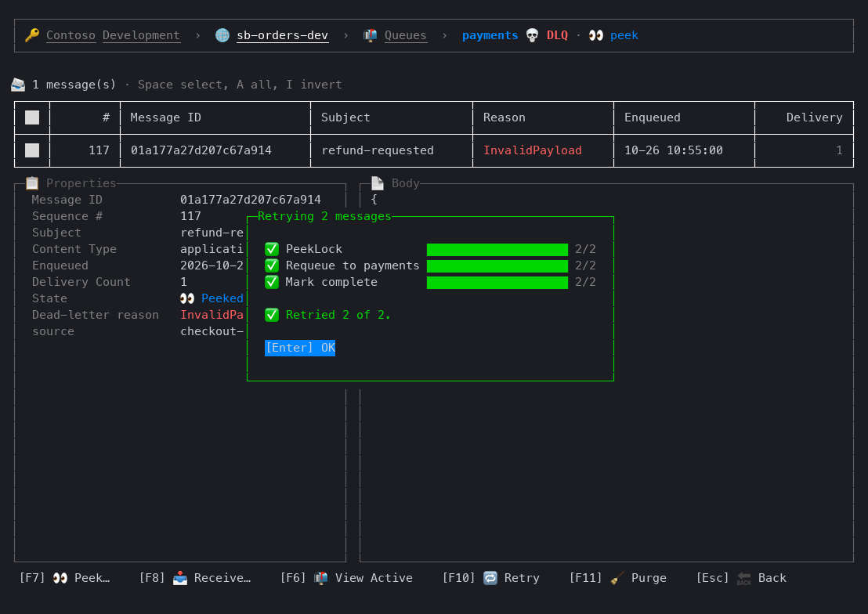This screenshot has width=868, height=614.
Task: Click the Mark complete progress bar
Action: 497,283
